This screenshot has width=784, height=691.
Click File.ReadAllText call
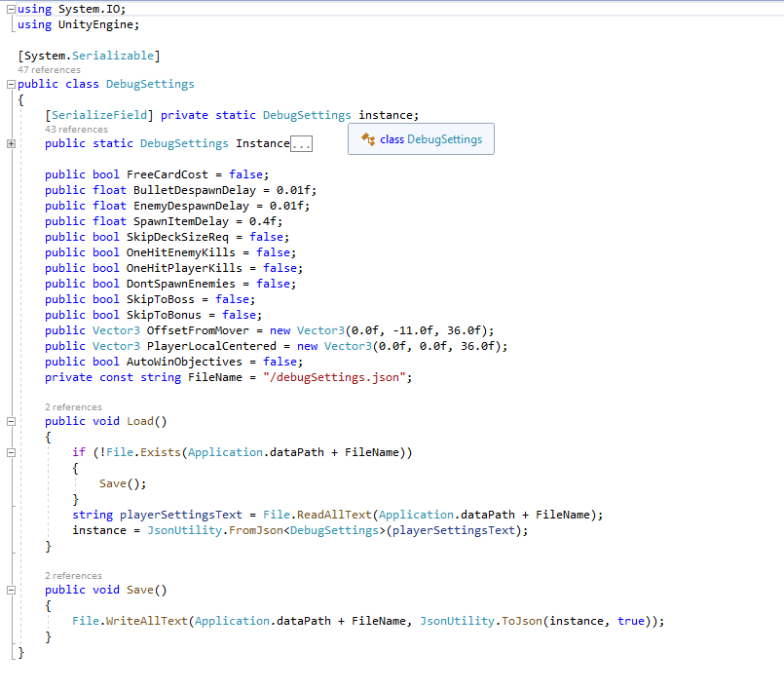pos(317,515)
